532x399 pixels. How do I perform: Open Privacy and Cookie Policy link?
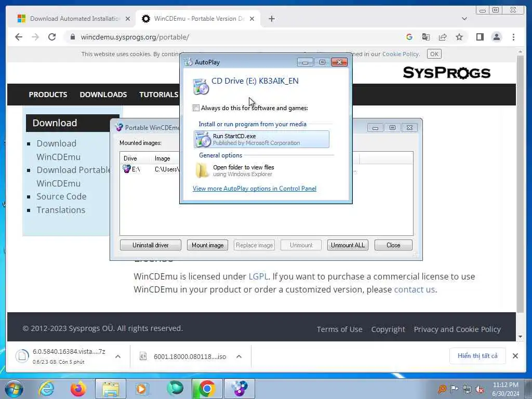[457, 329]
